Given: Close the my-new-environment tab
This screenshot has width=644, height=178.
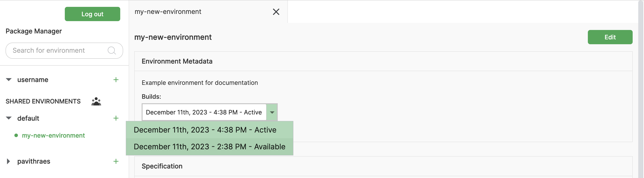Looking at the screenshot, I should coord(276,12).
